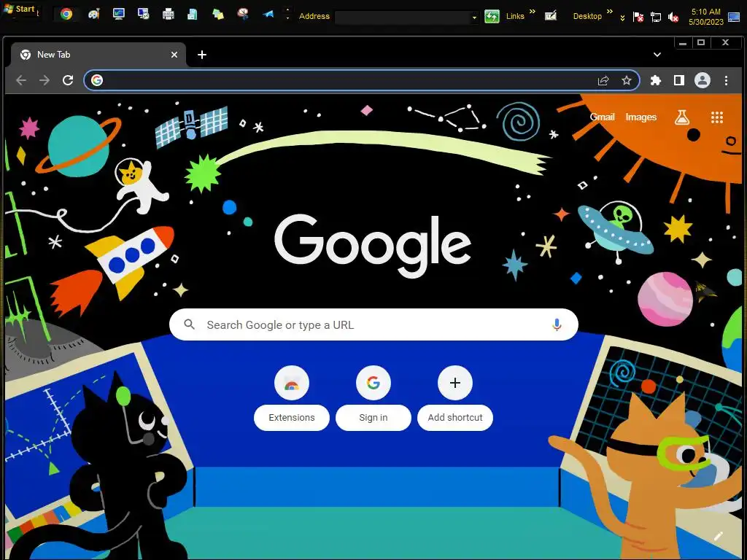The width and height of the screenshot is (747, 560).
Task: Open the profile avatar menu
Action: (703, 80)
